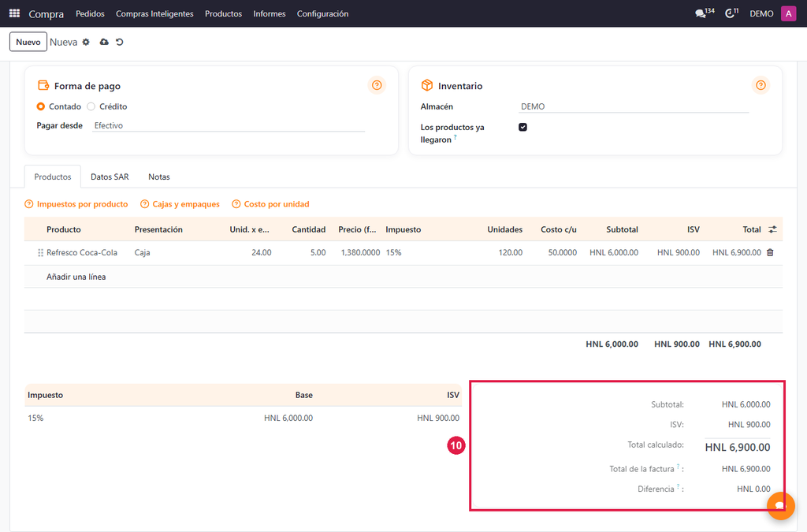Click Añadir una línea
This screenshot has width=807, height=532.
point(76,277)
